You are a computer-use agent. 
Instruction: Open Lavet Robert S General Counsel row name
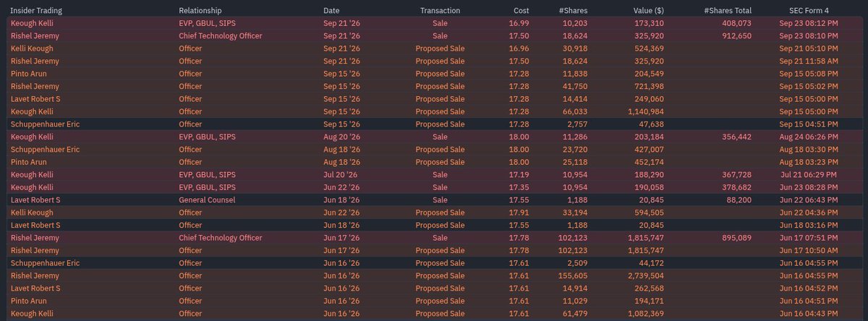tap(35, 200)
